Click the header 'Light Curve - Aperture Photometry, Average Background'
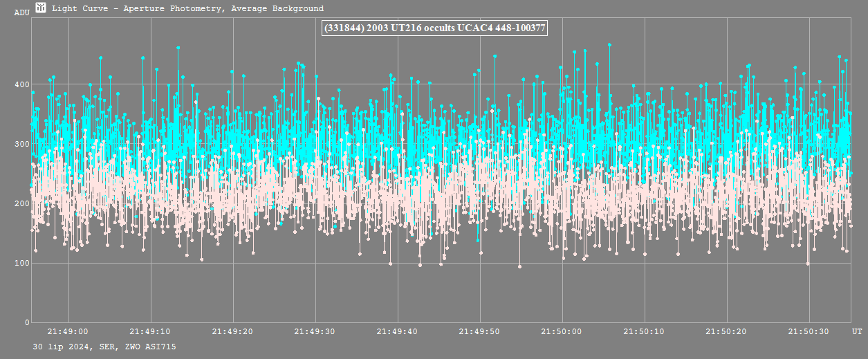Viewport: 868px width, 359px height. click(187, 9)
